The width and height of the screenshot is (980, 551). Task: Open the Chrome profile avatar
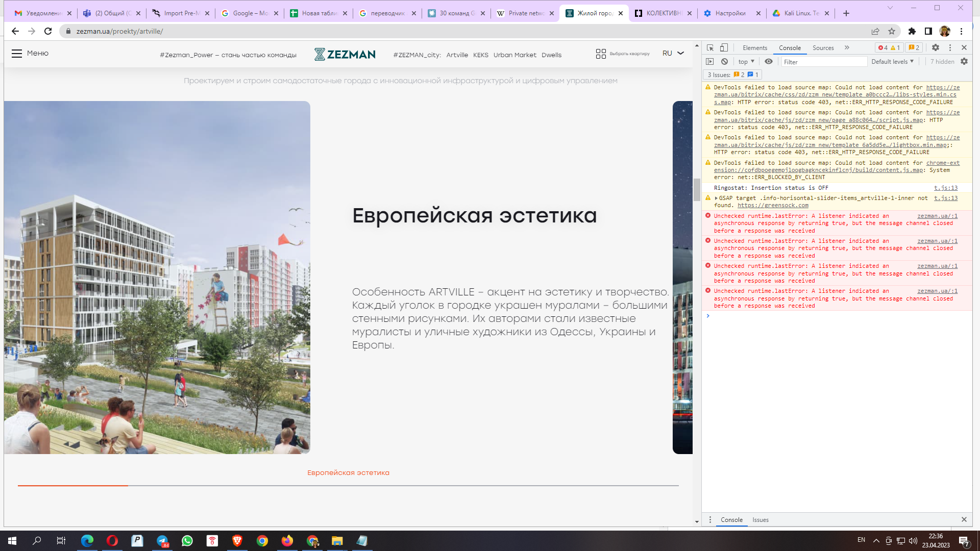pyautogui.click(x=945, y=31)
